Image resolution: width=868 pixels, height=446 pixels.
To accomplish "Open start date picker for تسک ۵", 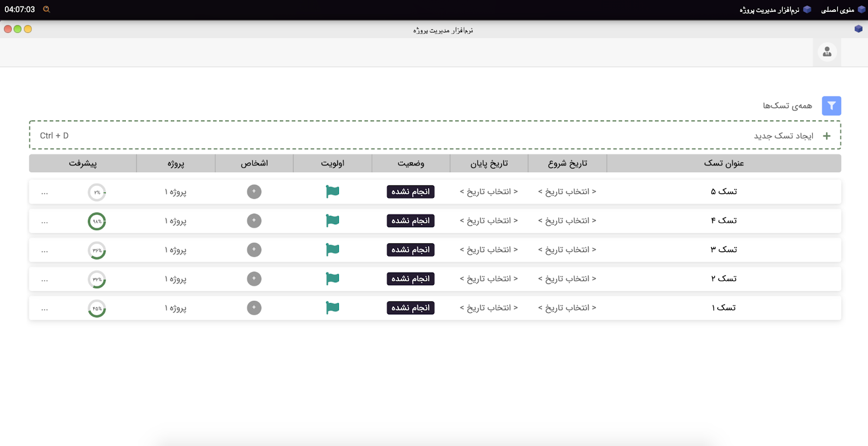I will pos(567,191).
